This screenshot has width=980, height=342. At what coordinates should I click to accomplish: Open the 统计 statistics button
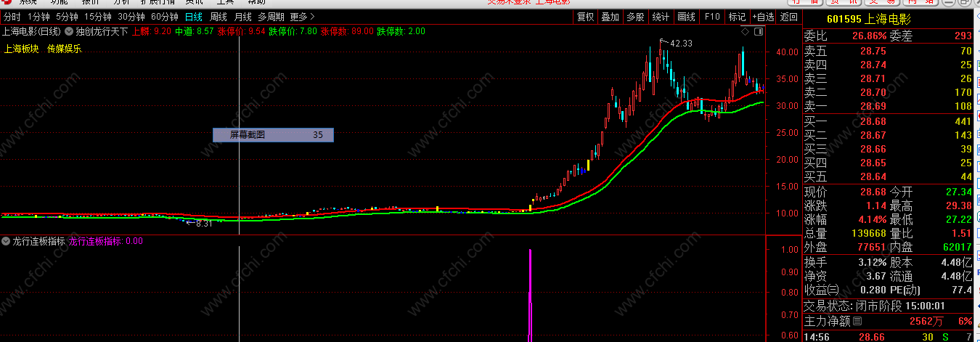tap(661, 17)
